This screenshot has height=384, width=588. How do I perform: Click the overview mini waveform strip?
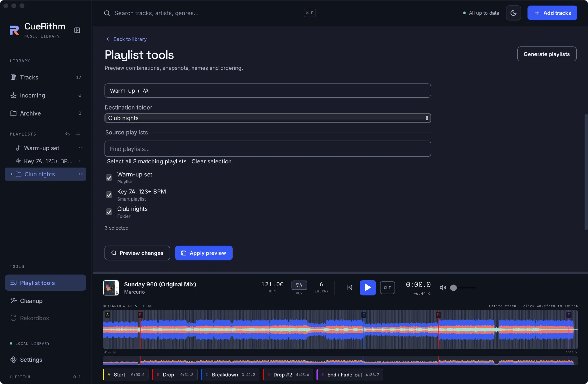(340, 360)
